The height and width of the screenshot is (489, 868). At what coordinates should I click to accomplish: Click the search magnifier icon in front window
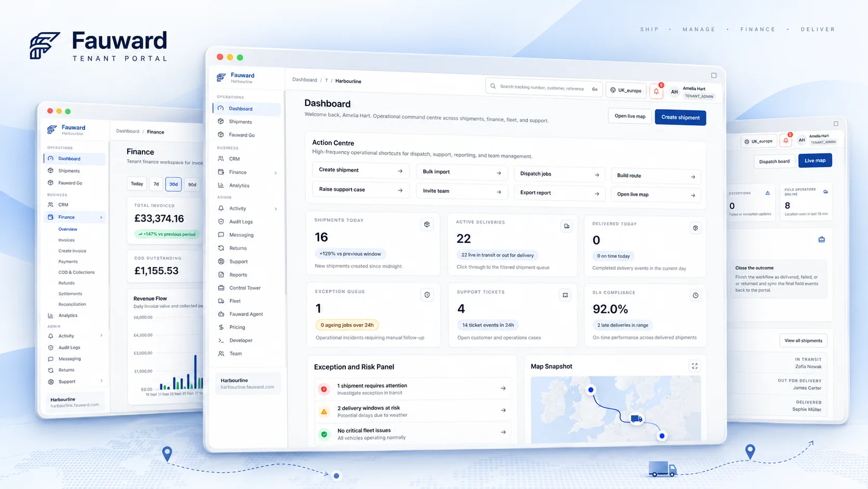(493, 86)
